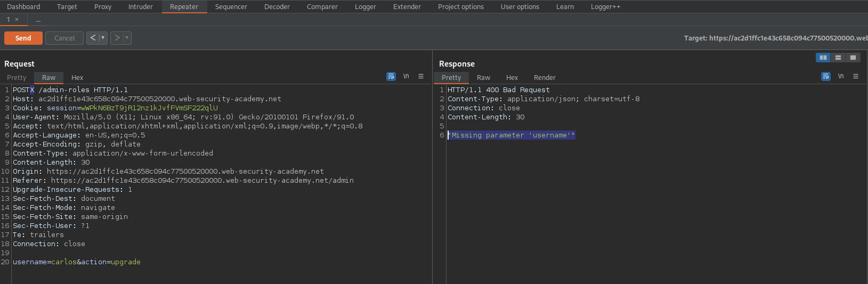Open the Logger++ tab
Image resolution: width=868 pixels, height=284 pixels.
point(606,6)
